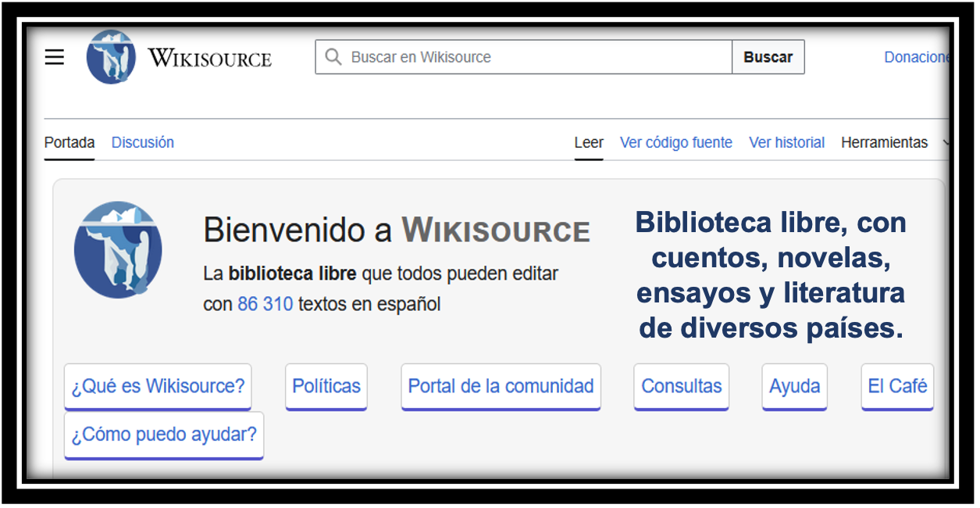Focus the Buscar en Wikisource search field

click(x=523, y=57)
